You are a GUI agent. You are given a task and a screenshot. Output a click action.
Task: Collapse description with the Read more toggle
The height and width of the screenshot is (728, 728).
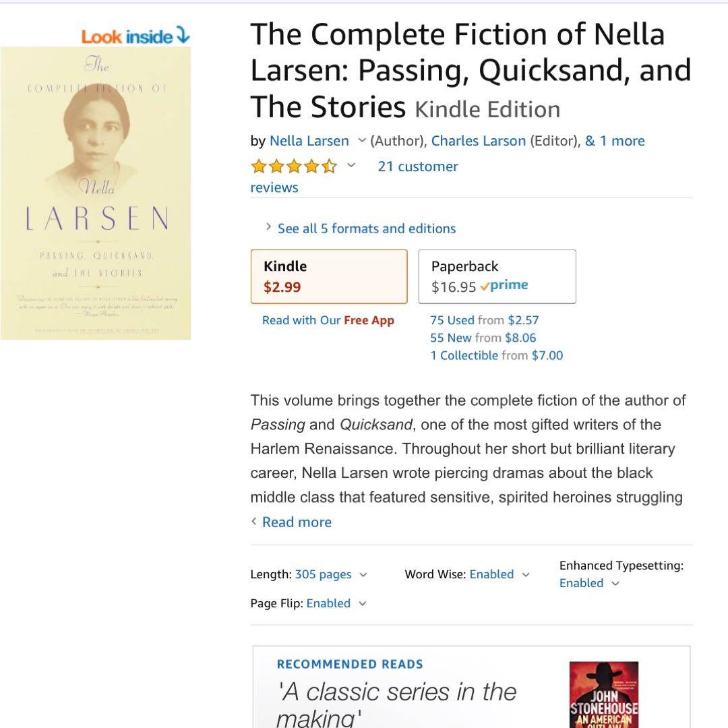pos(296,522)
